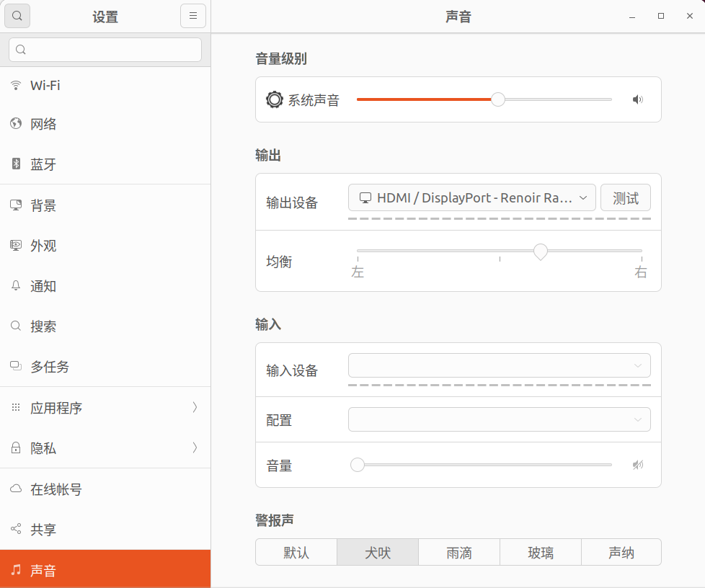The height and width of the screenshot is (588, 705).
Task: Click the 右 balance label
Action: 641,272
